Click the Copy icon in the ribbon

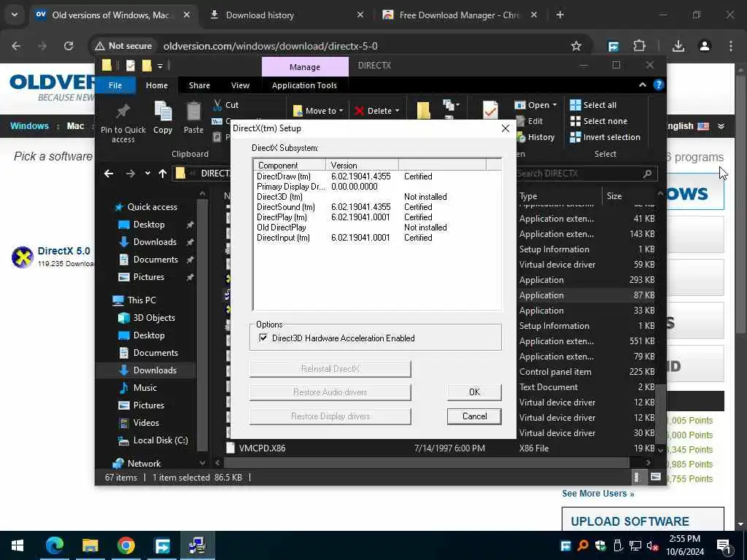tap(163, 112)
